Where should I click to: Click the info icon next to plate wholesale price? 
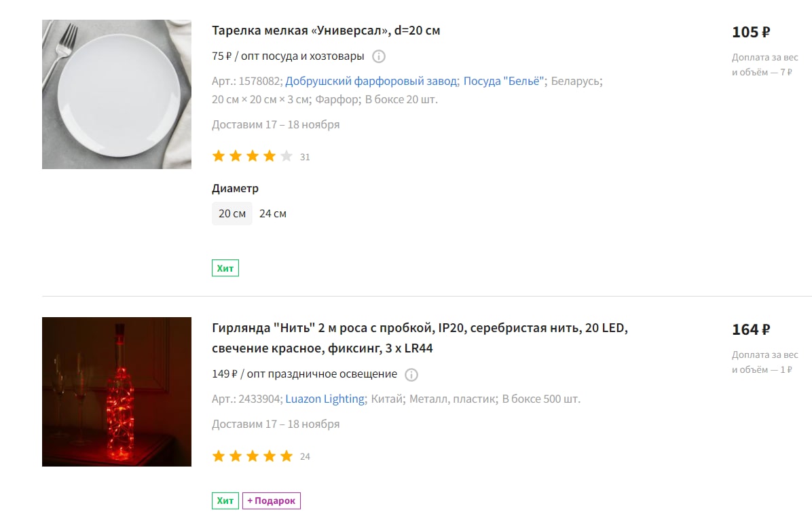(379, 56)
